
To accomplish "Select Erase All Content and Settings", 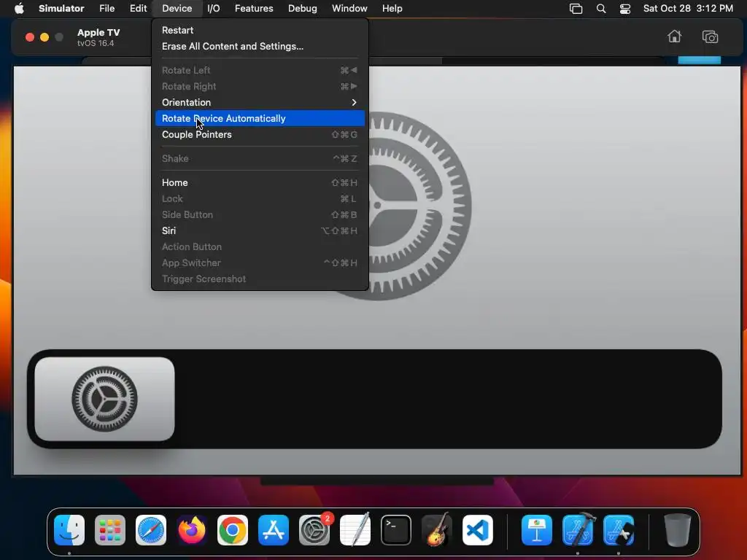I will point(260,46).
